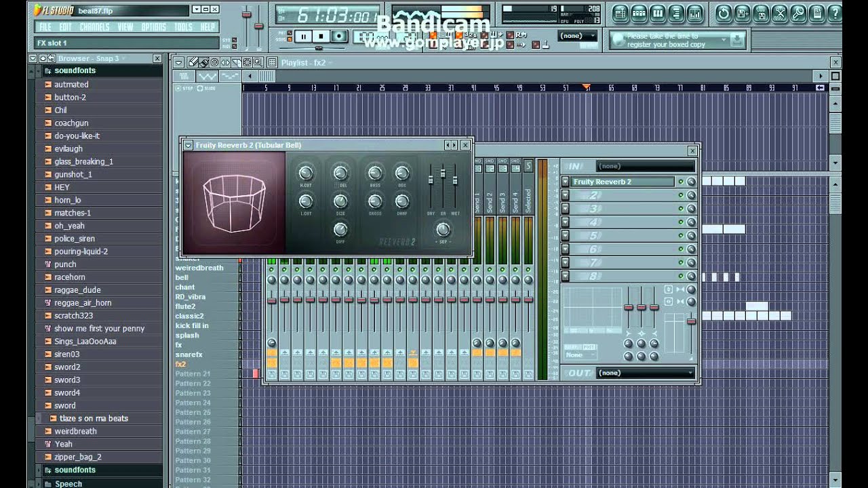Stop playback with the stop button

click(x=321, y=37)
